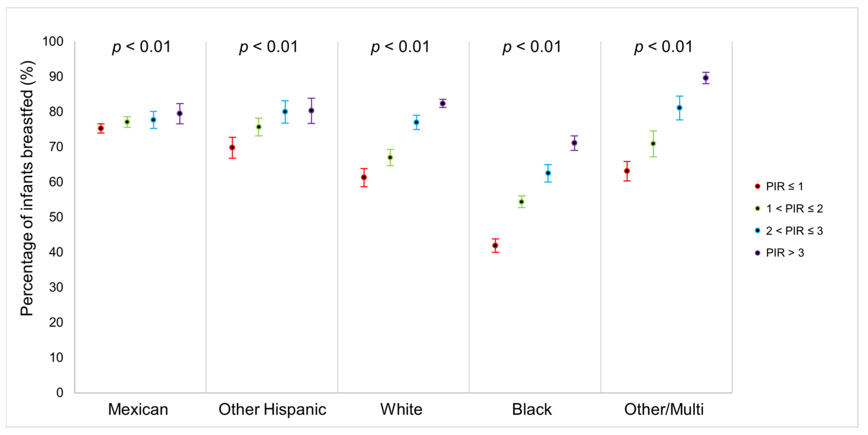Click the y-axis title 'Percentage of infants breastfed (%)'

click(x=27, y=188)
